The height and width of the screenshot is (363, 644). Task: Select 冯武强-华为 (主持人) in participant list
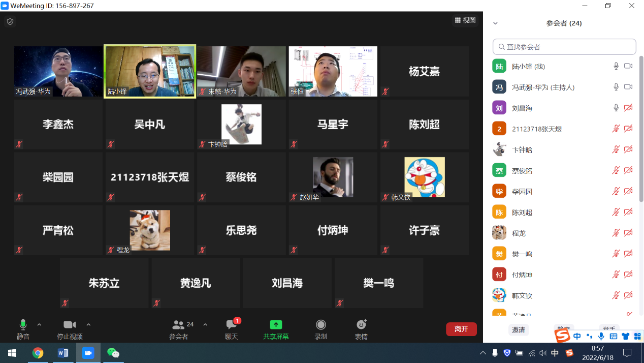point(543,87)
